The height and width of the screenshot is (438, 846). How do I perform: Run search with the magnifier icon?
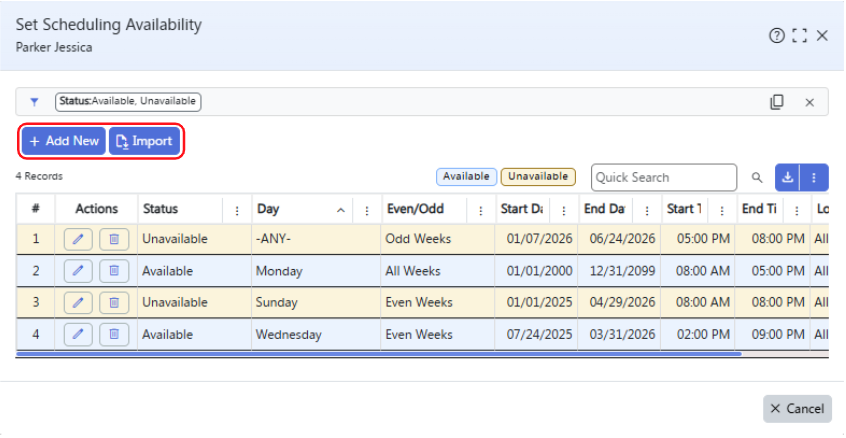pos(758,177)
